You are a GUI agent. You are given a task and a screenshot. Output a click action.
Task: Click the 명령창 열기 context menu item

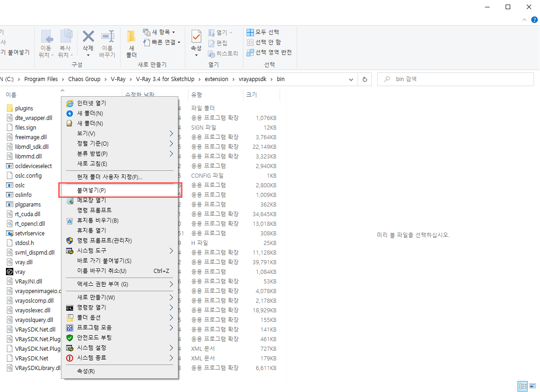[x=120, y=307]
